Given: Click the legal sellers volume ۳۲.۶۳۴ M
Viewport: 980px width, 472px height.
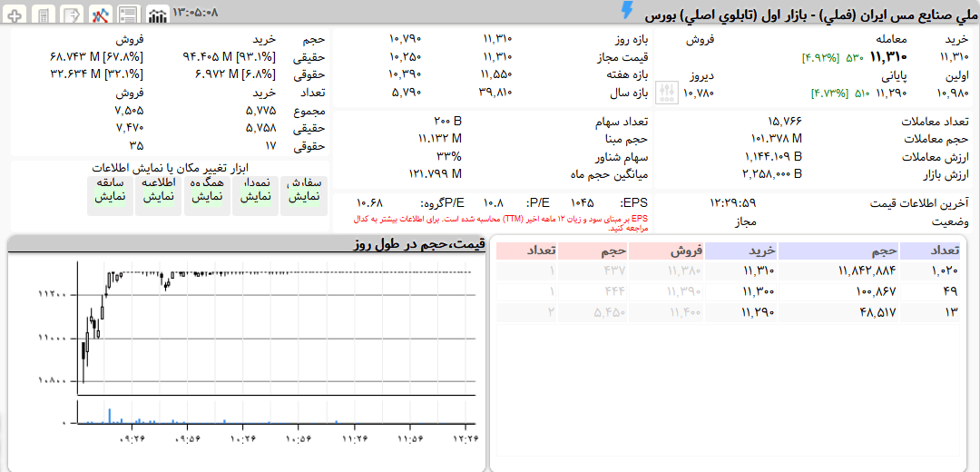Looking at the screenshot, I should point(96,74).
